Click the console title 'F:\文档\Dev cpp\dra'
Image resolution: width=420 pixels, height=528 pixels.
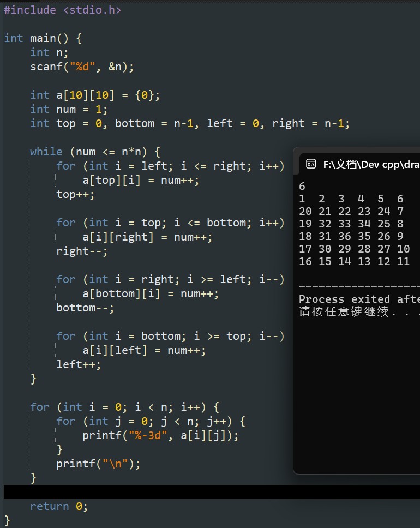click(371, 164)
